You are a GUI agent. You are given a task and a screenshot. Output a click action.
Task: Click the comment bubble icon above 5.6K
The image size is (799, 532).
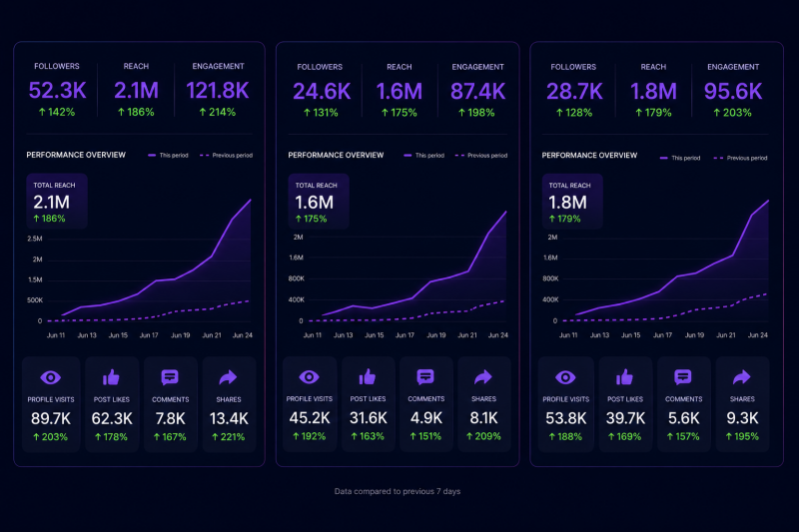pos(683,377)
